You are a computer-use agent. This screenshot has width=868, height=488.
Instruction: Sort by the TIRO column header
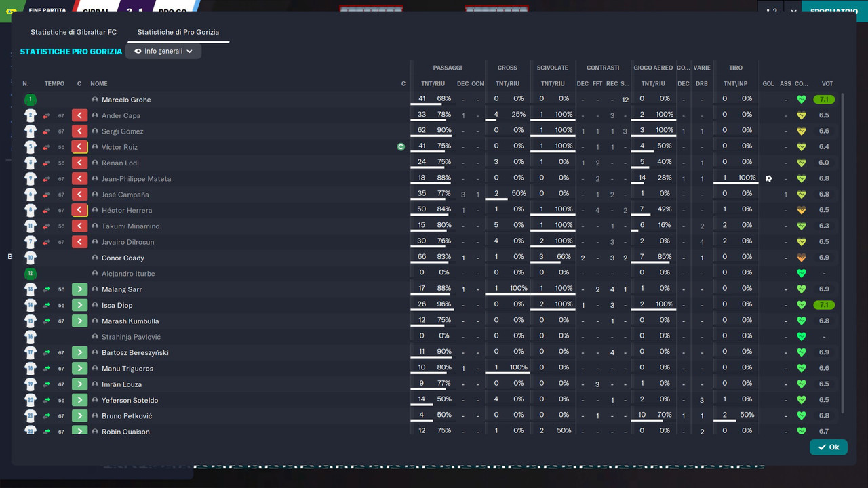736,68
